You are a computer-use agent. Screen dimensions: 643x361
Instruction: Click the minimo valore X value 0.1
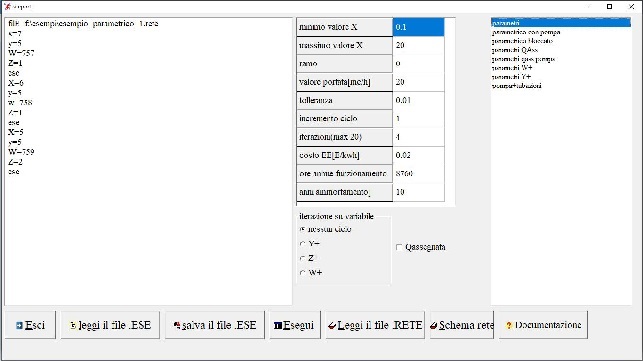click(418, 27)
